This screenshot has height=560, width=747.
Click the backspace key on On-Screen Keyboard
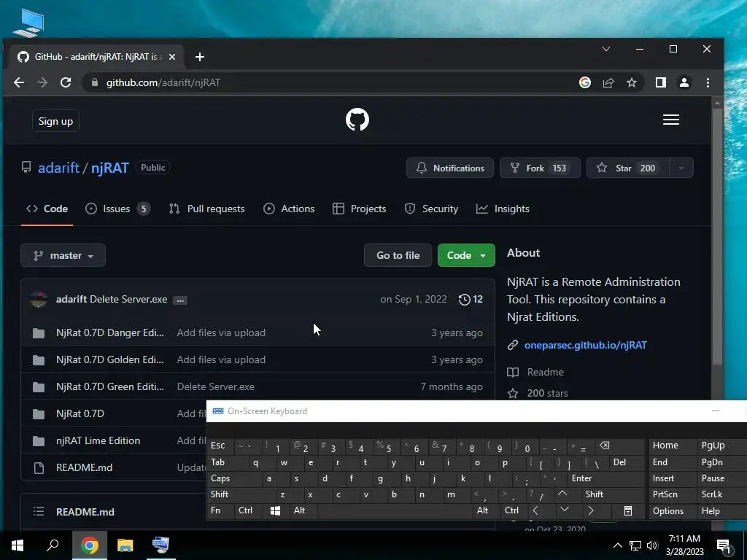point(605,446)
